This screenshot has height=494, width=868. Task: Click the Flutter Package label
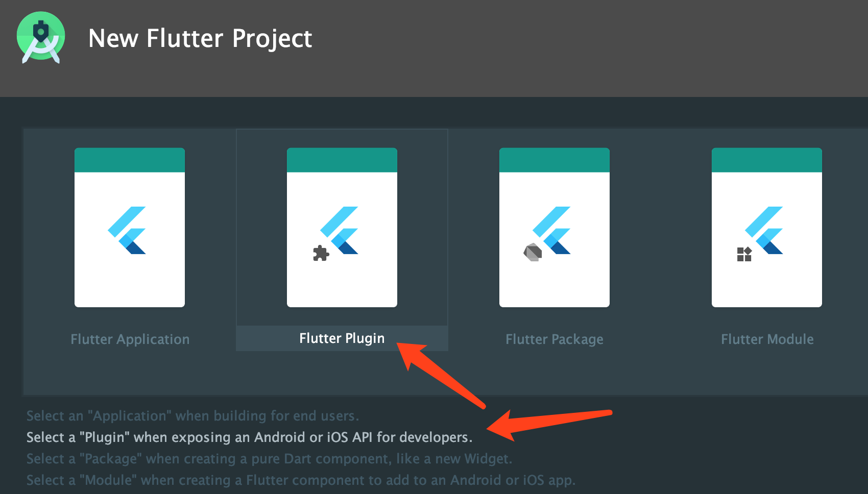pyautogui.click(x=554, y=339)
